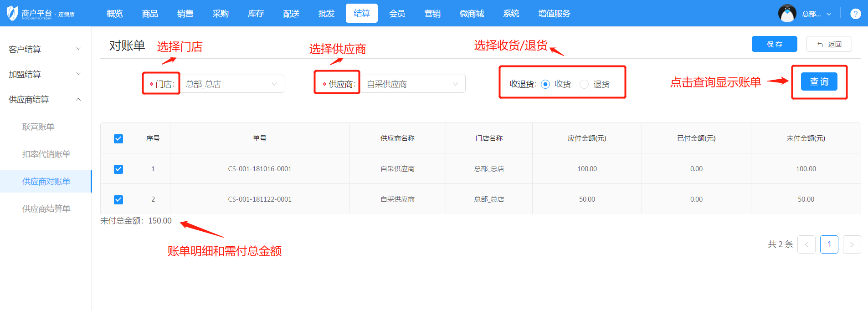Open the 会员 top menu tab
The height and width of the screenshot is (310, 868).
397,14
